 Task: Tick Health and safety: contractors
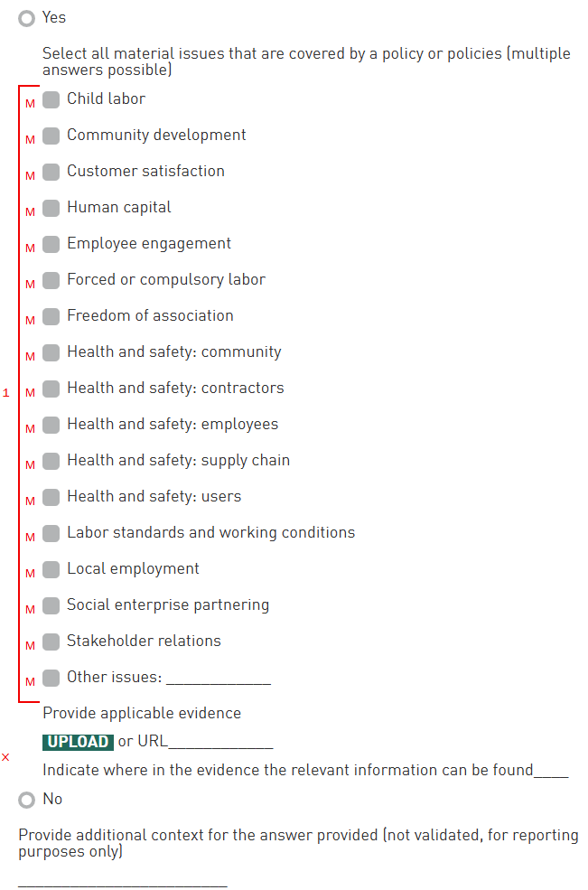pos(51,389)
